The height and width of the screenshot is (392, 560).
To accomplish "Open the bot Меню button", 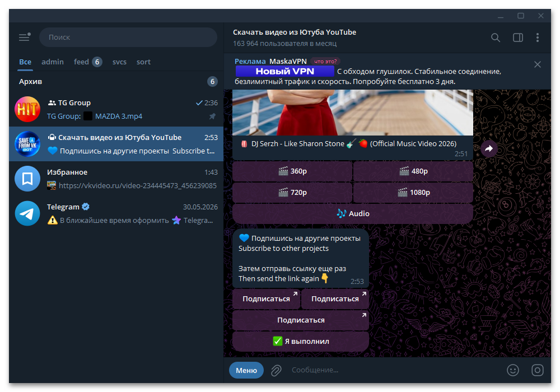I will [x=246, y=370].
